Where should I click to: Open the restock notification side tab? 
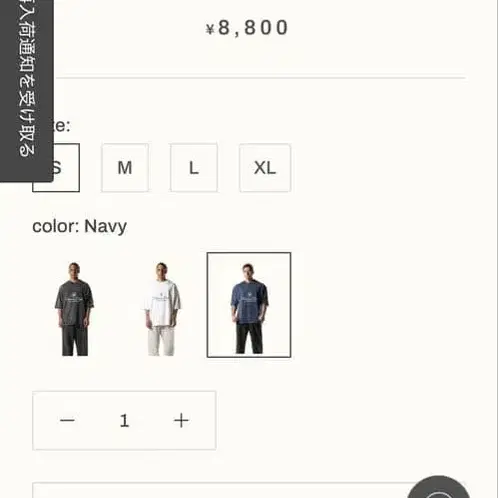27,91
